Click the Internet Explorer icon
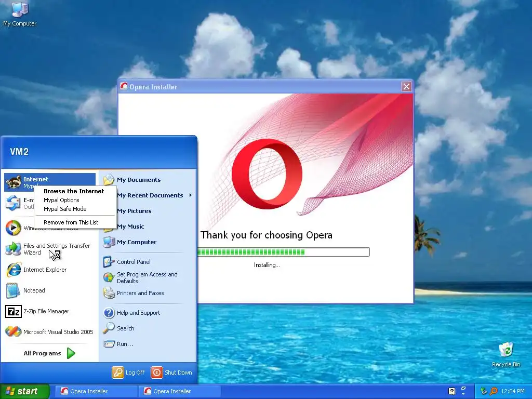This screenshot has width=532, height=399. point(14,270)
